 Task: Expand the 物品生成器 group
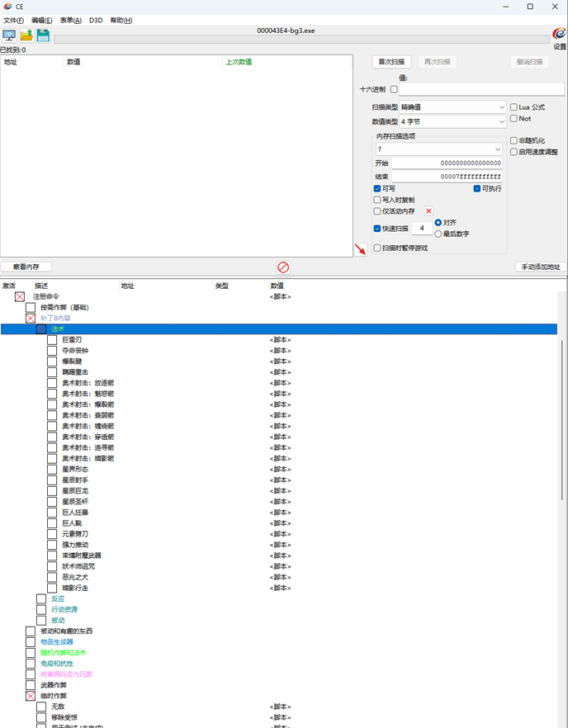pos(31,641)
